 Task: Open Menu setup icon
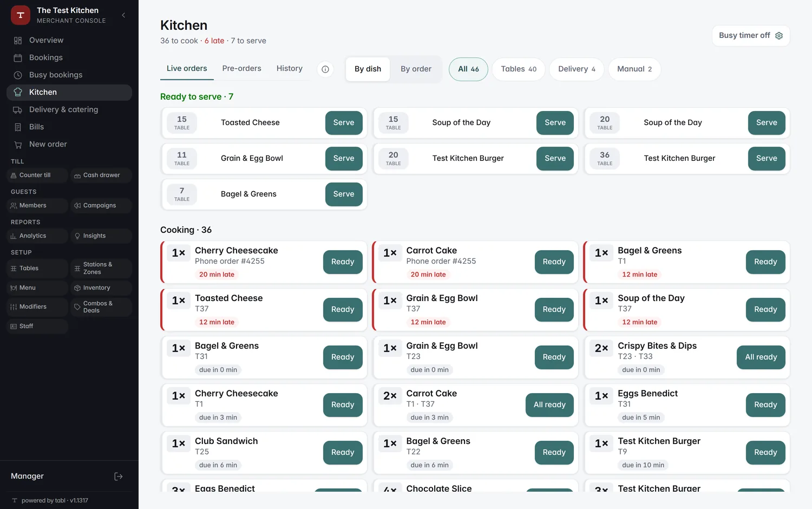(x=14, y=288)
